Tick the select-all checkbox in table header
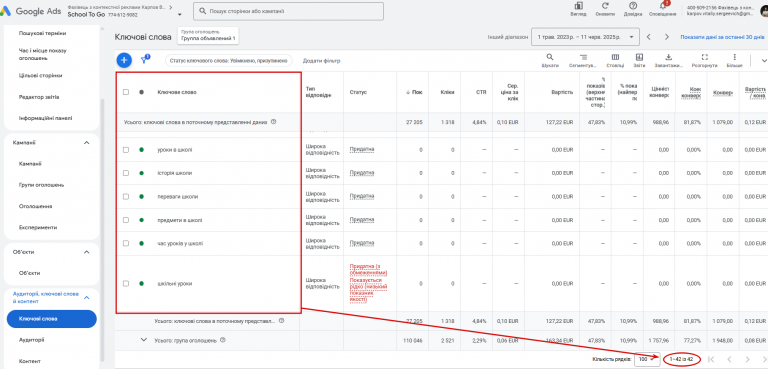 126,92
